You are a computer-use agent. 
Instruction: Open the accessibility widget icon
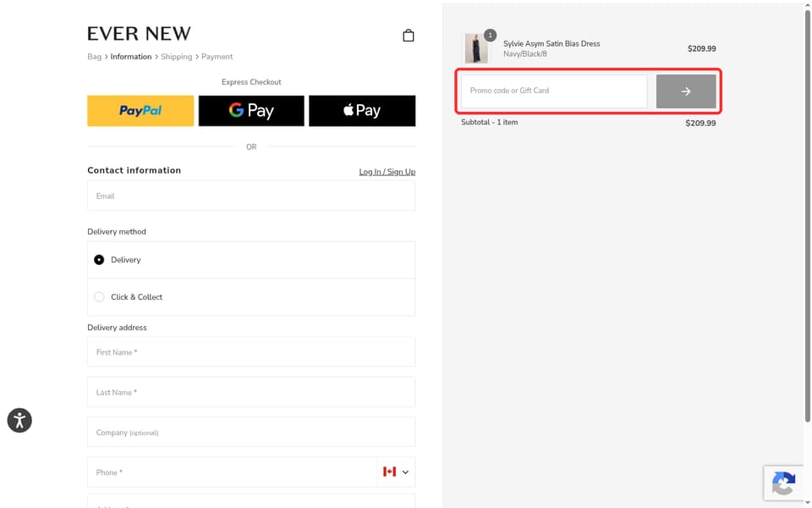click(19, 421)
